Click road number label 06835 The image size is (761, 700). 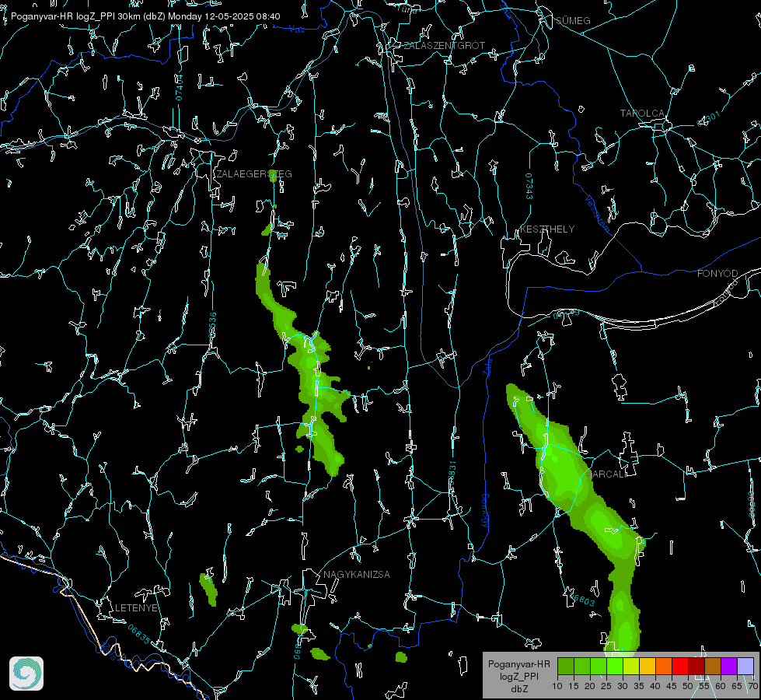[x=139, y=634]
